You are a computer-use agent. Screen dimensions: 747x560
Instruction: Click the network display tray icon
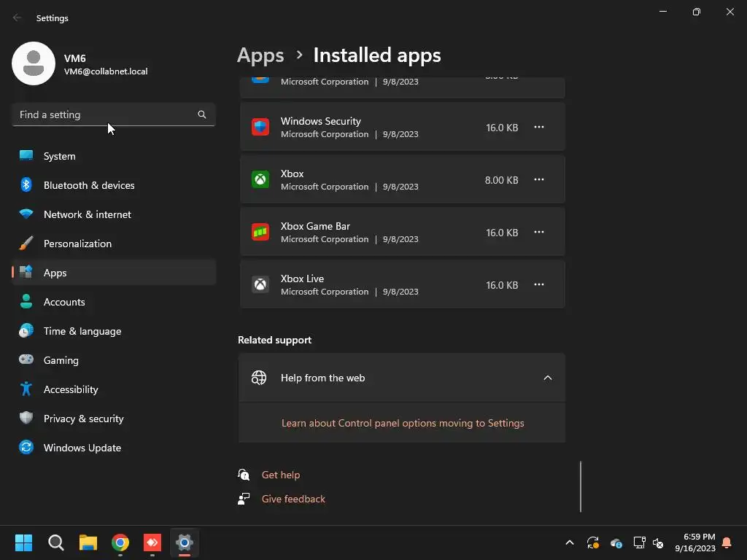click(x=639, y=542)
